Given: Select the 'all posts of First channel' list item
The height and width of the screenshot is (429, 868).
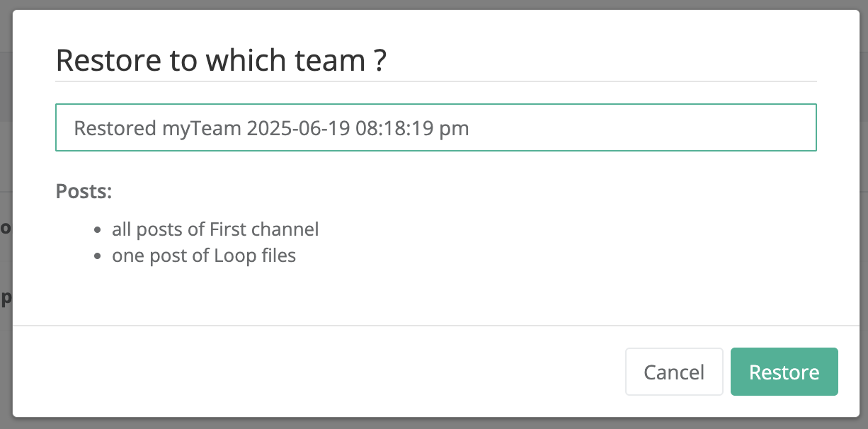Looking at the screenshot, I should tap(215, 229).
